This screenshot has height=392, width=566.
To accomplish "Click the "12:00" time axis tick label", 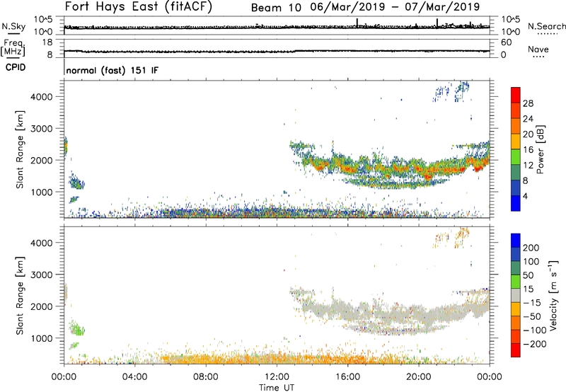I will [x=277, y=377].
